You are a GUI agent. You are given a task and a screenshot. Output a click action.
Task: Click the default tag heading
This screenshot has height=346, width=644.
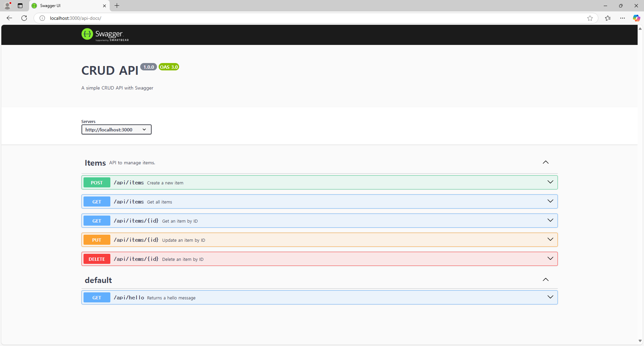(98, 280)
